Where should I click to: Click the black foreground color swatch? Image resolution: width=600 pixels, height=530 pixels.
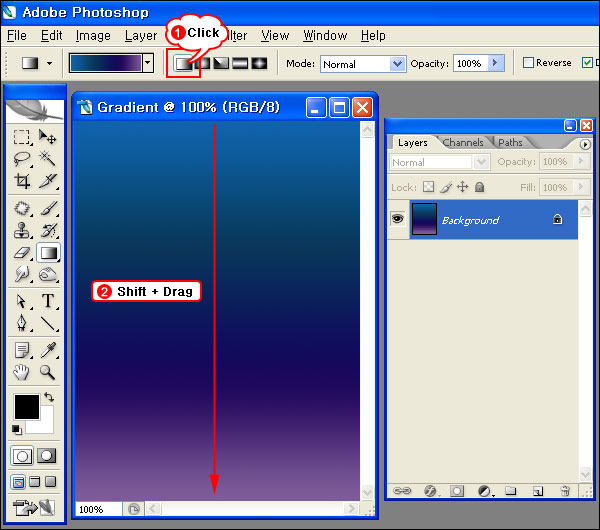coord(27,407)
